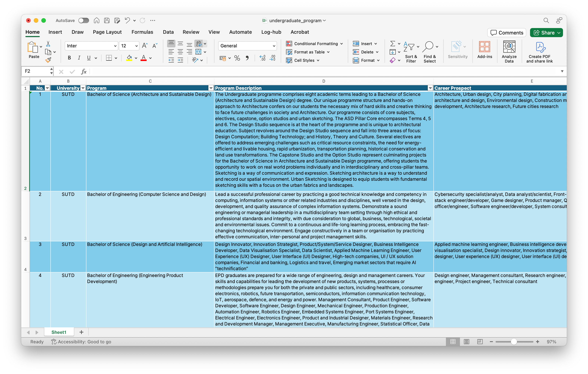Click the green Share button
588x374 pixels.
point(547,33)
